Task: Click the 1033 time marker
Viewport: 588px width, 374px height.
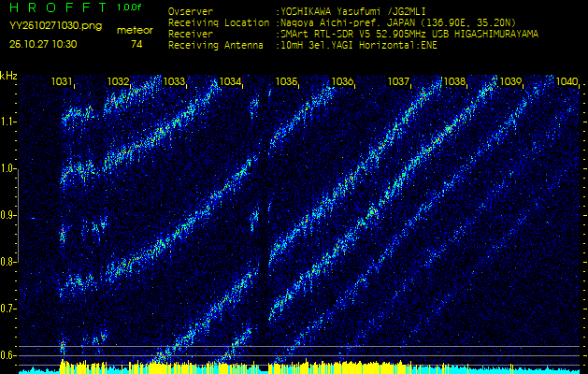Action: tap(174, 81)
